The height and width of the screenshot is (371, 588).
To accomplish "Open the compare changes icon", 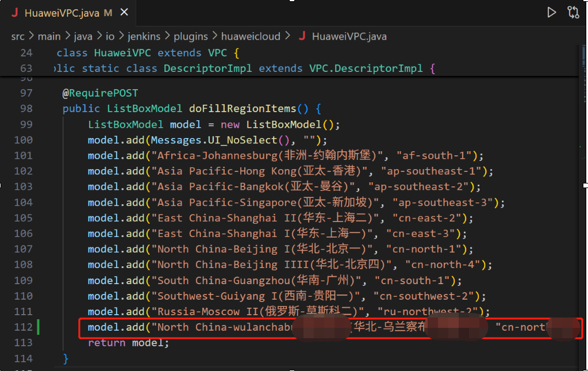I will [x=574, y=13].
